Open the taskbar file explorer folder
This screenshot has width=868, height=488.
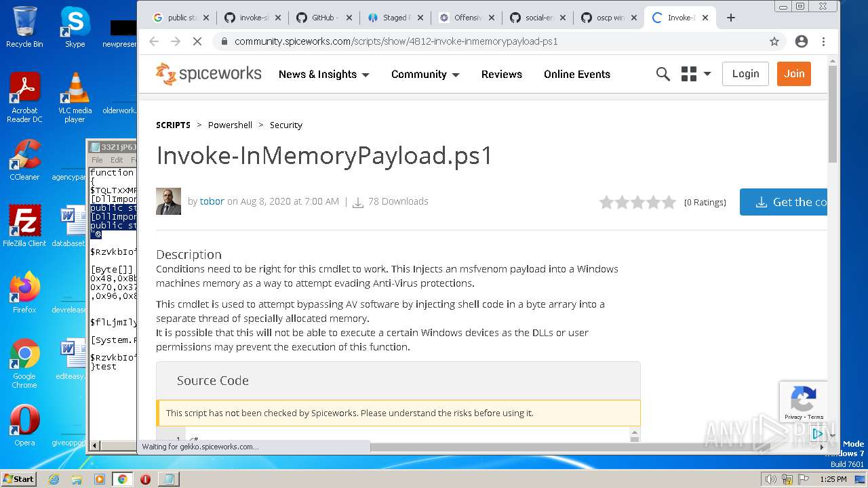point(77,479)
